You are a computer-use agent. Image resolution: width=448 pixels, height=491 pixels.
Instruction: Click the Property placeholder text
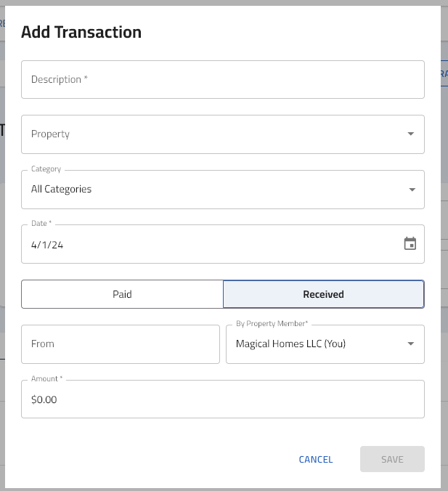click(x=50, y=134)
